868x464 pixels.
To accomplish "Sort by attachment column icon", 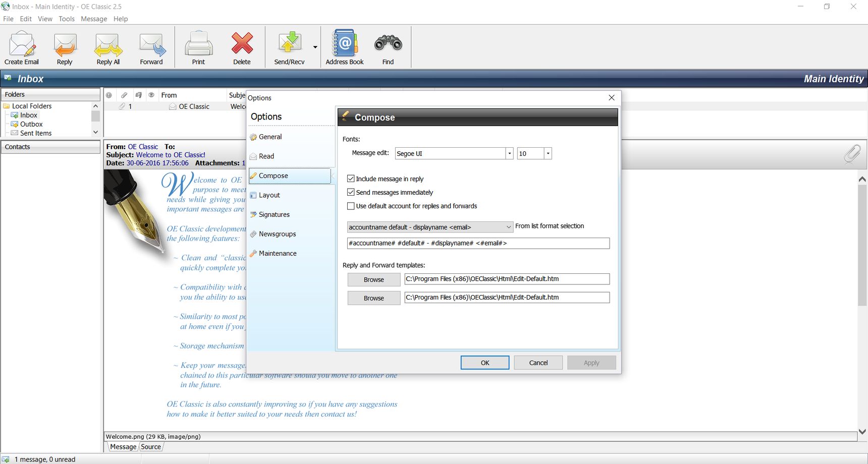I will [x=124, y=95].
